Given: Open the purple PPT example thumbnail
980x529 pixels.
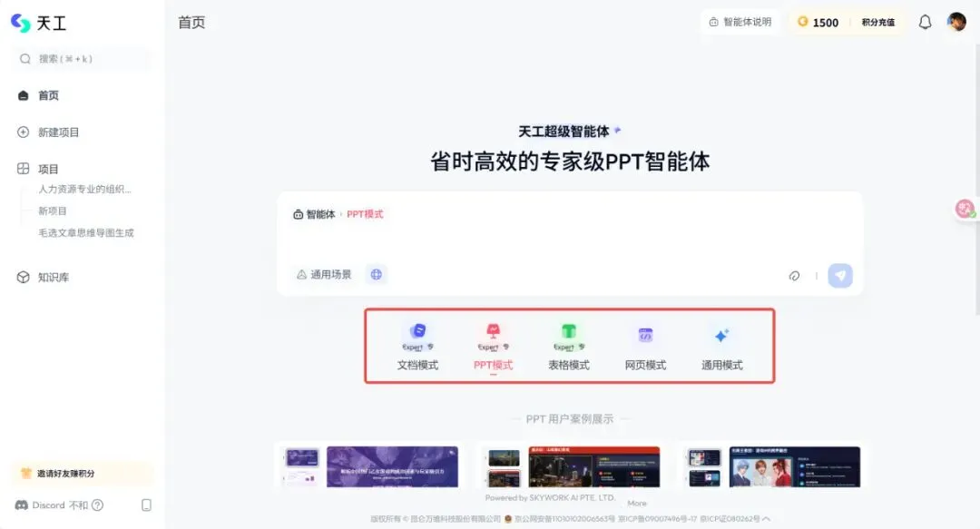Looking at the screenshot, I should 392,466.
